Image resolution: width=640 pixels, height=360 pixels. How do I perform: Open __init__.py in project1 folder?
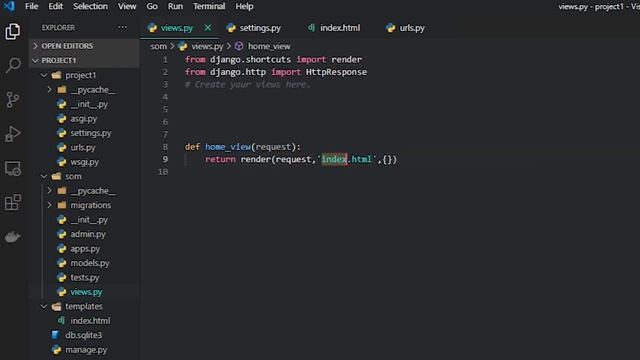[x=89, y=104]
